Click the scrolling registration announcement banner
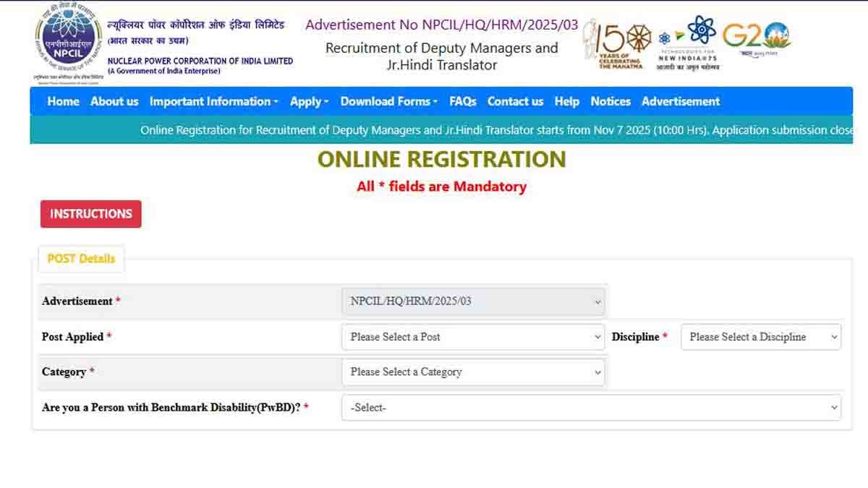 [434, 130]
